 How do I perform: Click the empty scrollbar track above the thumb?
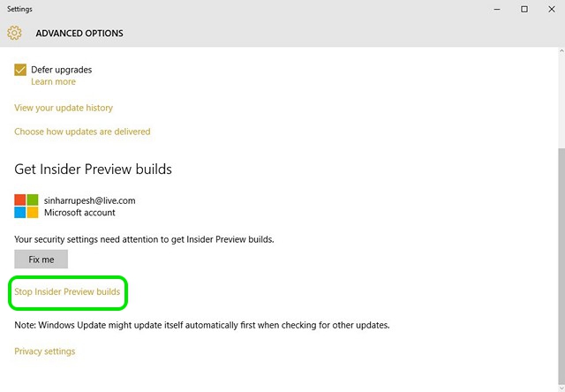tap(561, 102)
